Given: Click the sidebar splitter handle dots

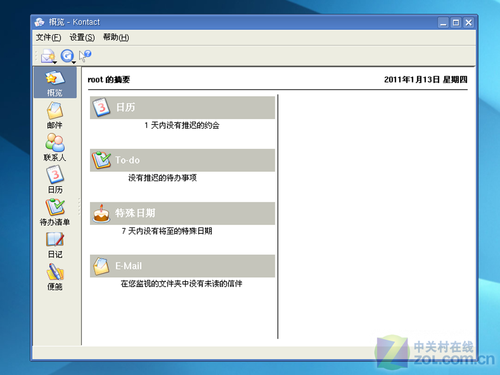Looking at the screenshot, I should (79, 207).
